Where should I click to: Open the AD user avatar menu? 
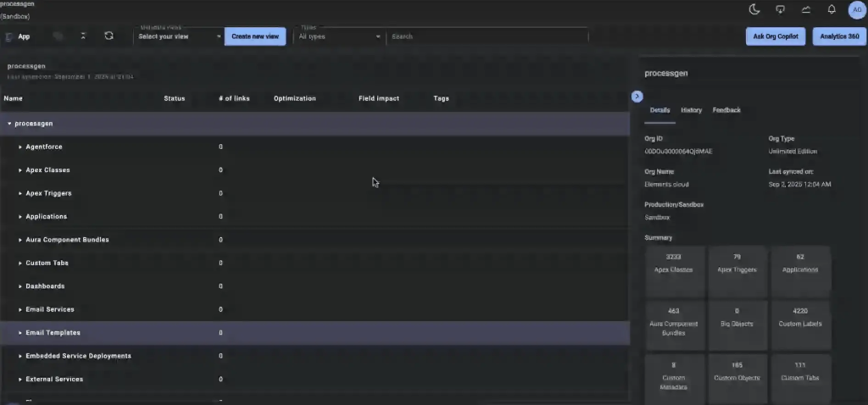click(x=857, y=9)
